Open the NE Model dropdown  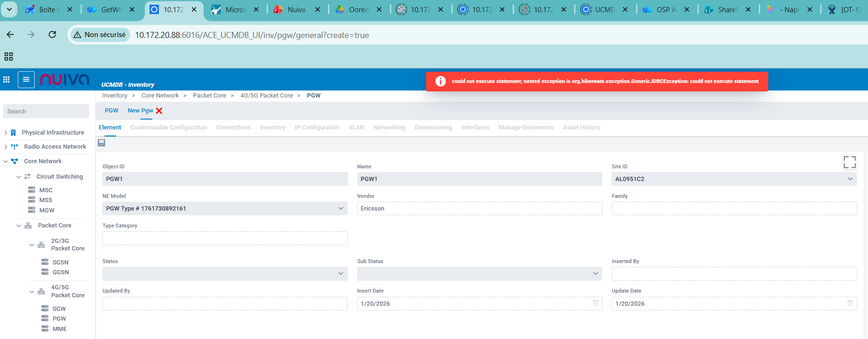[341, 209]
